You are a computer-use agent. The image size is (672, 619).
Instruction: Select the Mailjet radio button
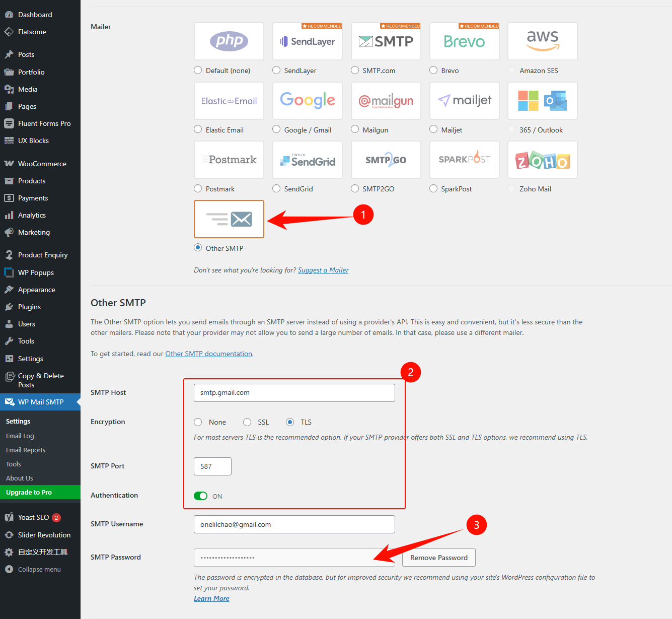coord(433,129)
